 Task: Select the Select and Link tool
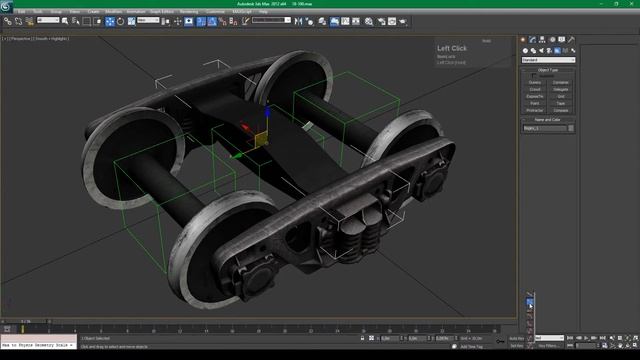(8, 22)
